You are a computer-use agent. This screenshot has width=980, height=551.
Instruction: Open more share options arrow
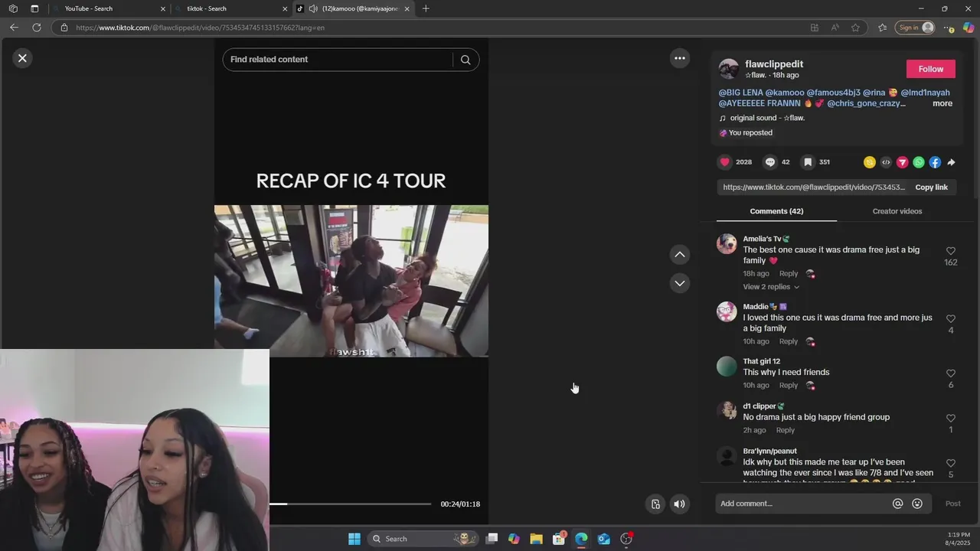(951, 162)
